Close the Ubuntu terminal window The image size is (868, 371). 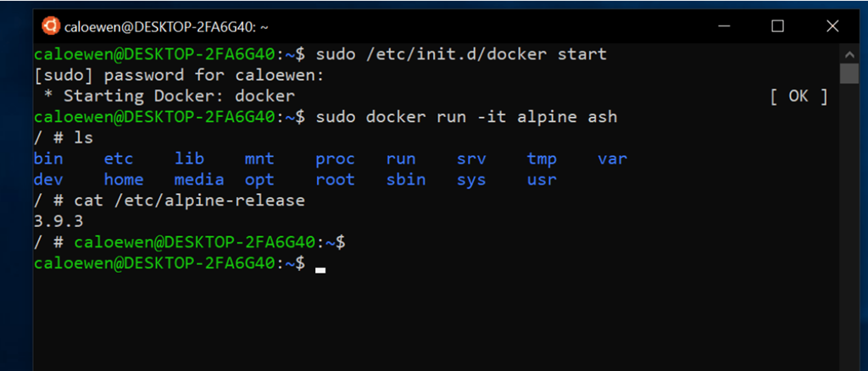(x=832, y=26)
